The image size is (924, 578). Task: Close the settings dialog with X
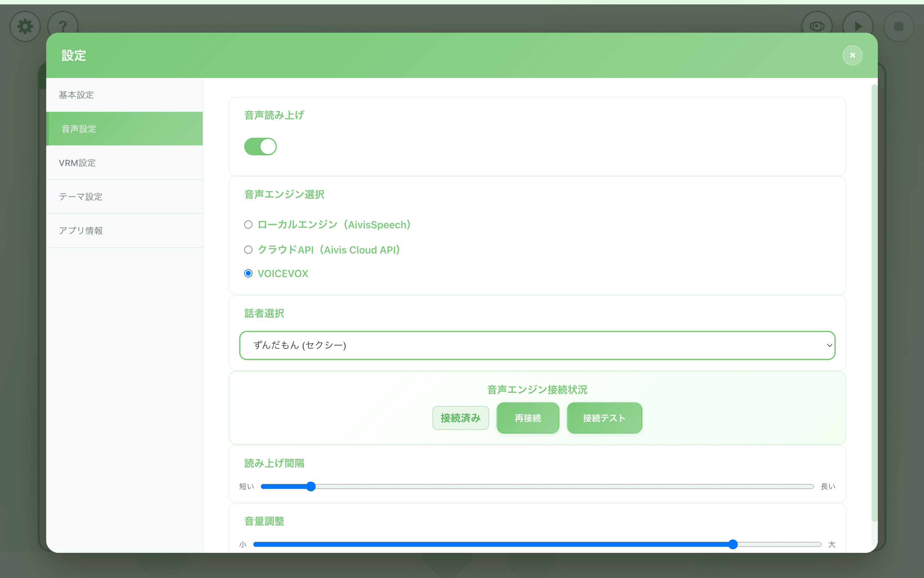click(x=852, y=55)
